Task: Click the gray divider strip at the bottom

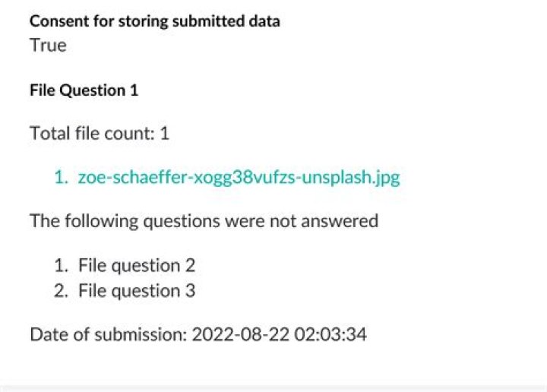Action: click(x=273, y=387)
